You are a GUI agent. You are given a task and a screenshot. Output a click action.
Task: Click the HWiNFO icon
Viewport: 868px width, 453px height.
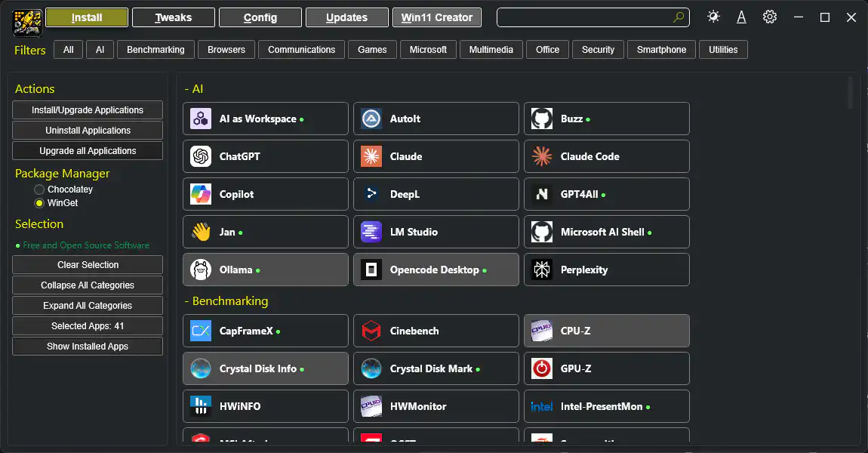coord(200,406)
